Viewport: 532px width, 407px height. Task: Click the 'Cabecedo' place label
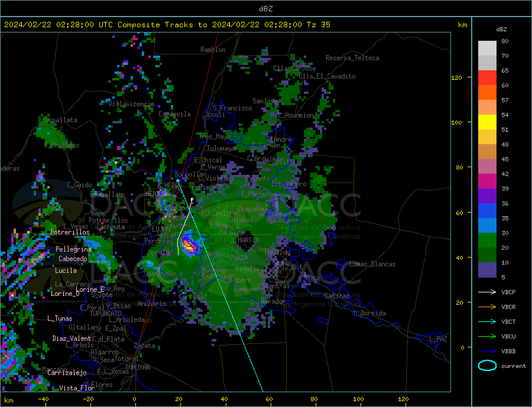(73, 259)
